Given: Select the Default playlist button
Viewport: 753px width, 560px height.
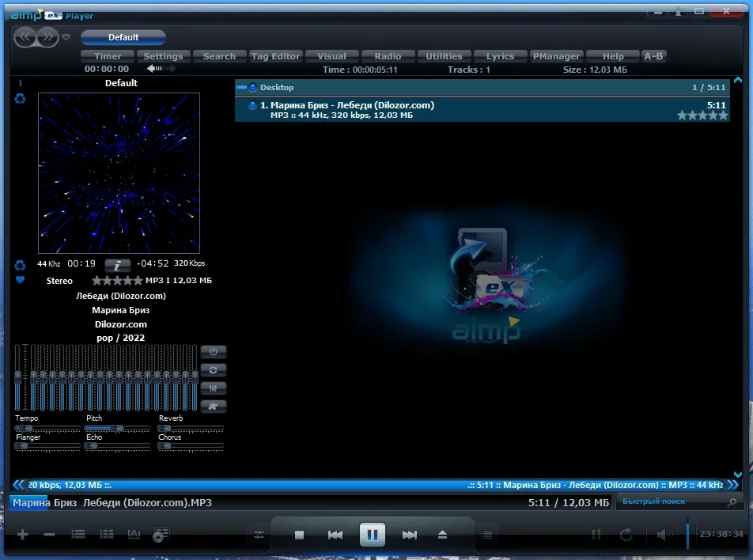Looking at the screenshot, I should [x=123, y=37].
